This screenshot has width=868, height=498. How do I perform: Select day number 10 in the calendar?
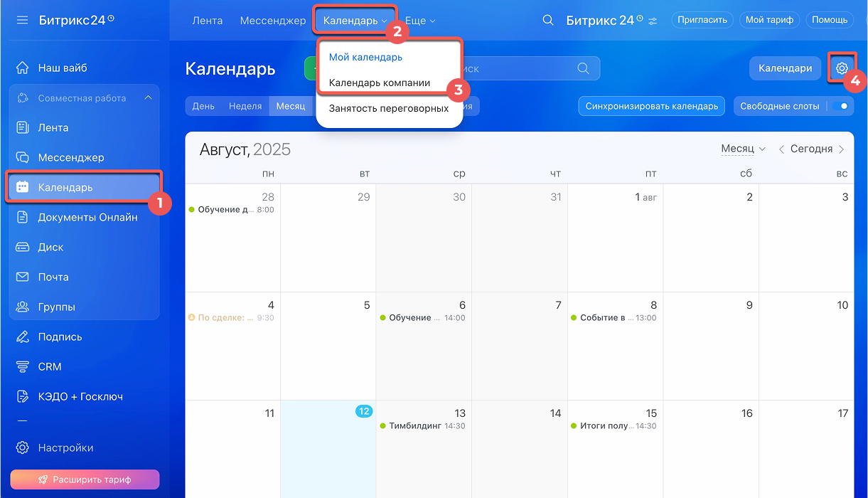842,305
